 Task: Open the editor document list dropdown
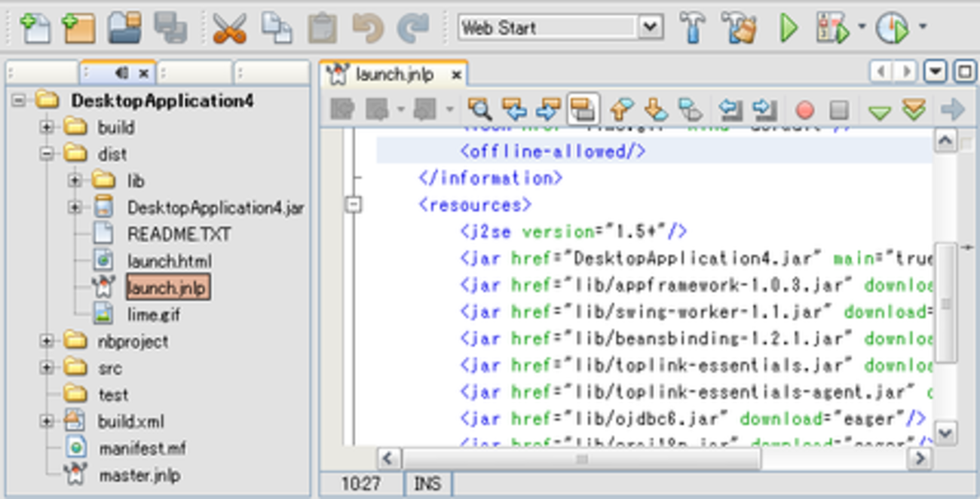coord(935,72)
